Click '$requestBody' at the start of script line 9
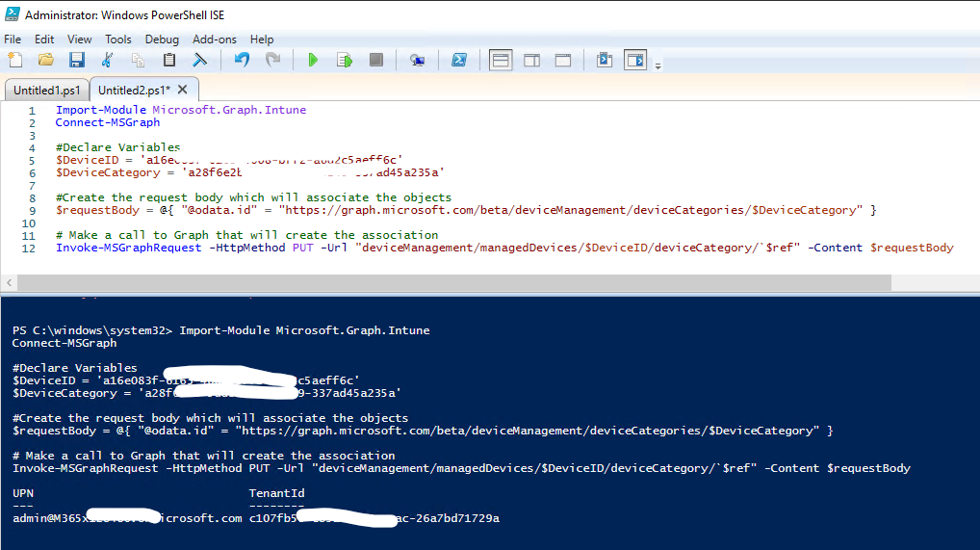 tap(97, 210)
